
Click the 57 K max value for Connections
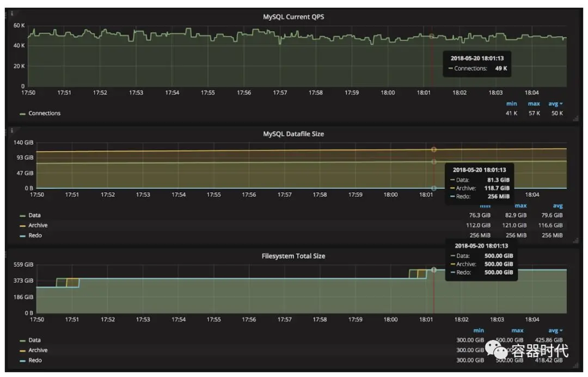pos(535,113)
